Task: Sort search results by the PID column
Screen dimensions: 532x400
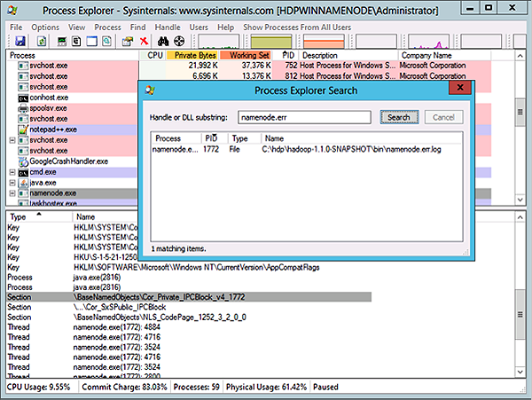Action: tap(211, 138)
